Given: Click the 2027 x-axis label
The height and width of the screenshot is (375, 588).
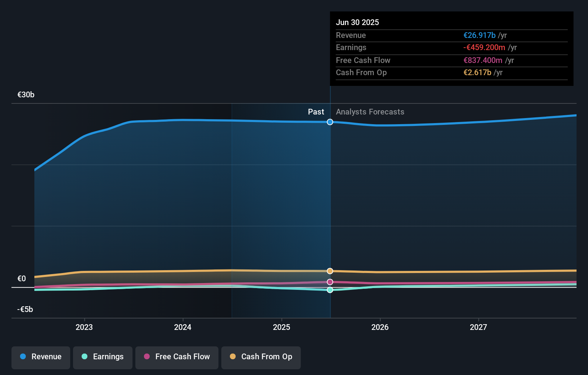Looking at the screenshot, I should [x=478, y=327].
